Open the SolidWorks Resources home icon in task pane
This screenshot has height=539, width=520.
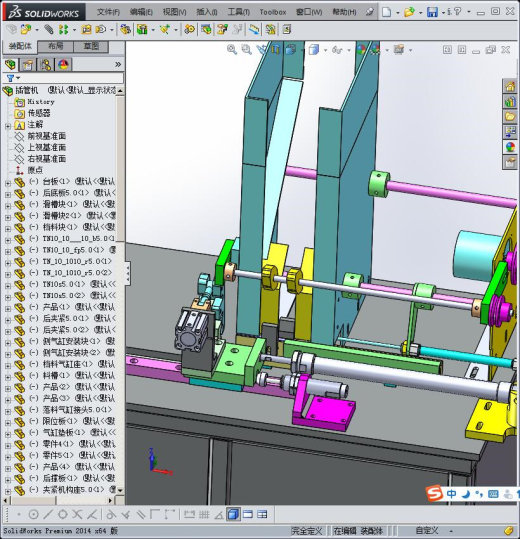coord(510,86)
